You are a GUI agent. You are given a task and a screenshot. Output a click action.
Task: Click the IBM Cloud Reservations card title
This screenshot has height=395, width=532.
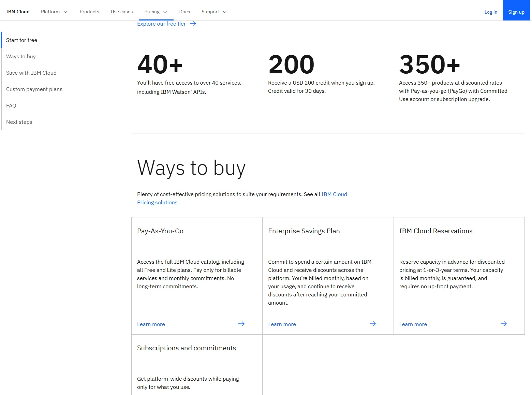[x=436, y=231]
